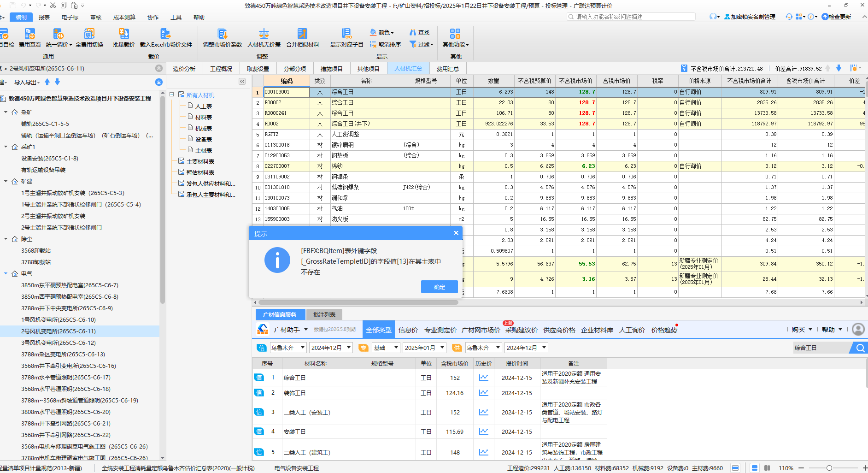Open 调整市场价系数 tool
Image resolution: width=868 pixels, height=473 pixels.
click(x=223, y=38)
